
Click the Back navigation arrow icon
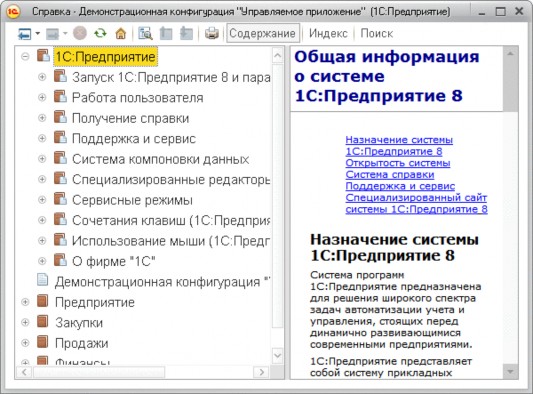point(24,33)
